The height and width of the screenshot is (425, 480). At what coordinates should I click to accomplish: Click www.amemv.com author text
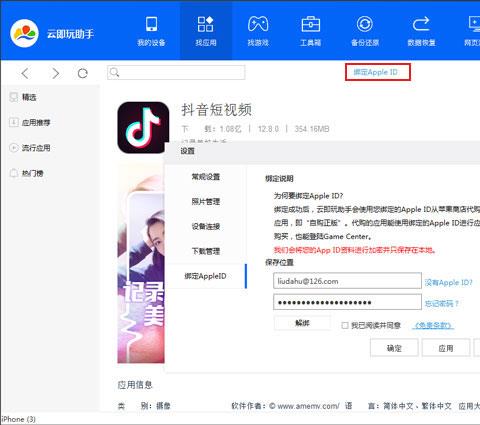coord(308,406)
